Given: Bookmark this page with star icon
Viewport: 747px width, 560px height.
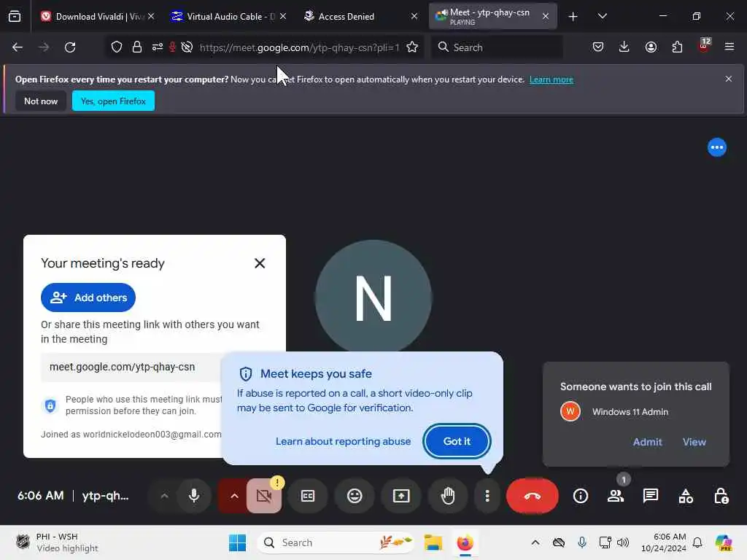Looking at the screenshot, I should pyautogui.click(x=412, y=47).
